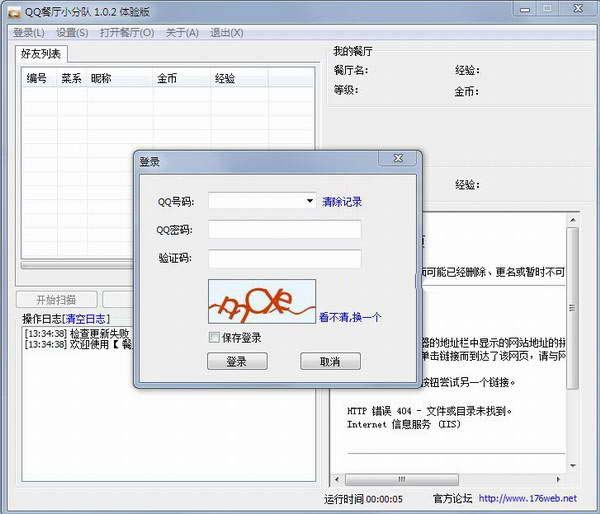Click the captcha image
This screenshot has width=600, height=514.
pyautogui.click(x=262, y=301)
